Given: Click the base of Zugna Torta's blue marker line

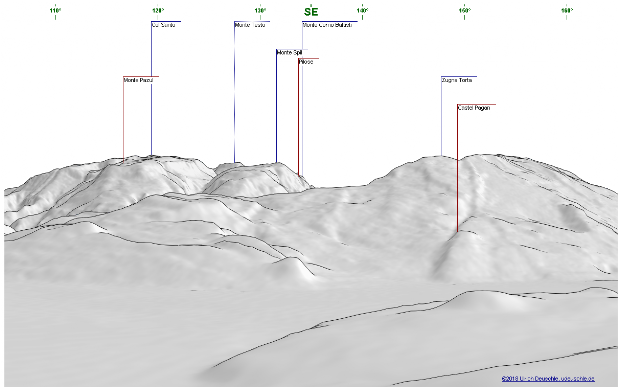Looking at the screenshot, I should pos(441,155).
